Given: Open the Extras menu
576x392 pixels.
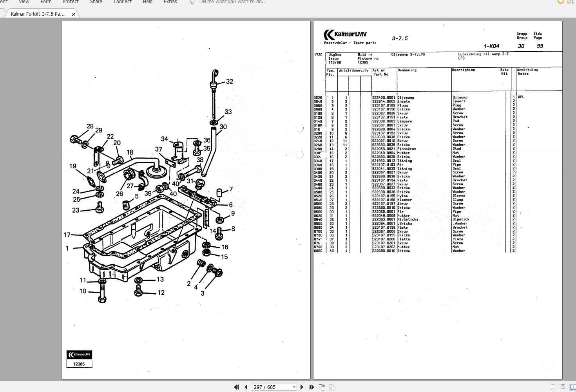Looking at the screenshot, I should tap(170, 2).
